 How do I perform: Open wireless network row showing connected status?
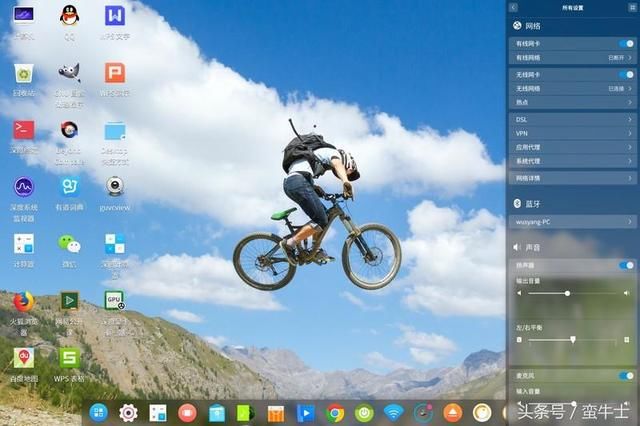(x=573, y=89)
